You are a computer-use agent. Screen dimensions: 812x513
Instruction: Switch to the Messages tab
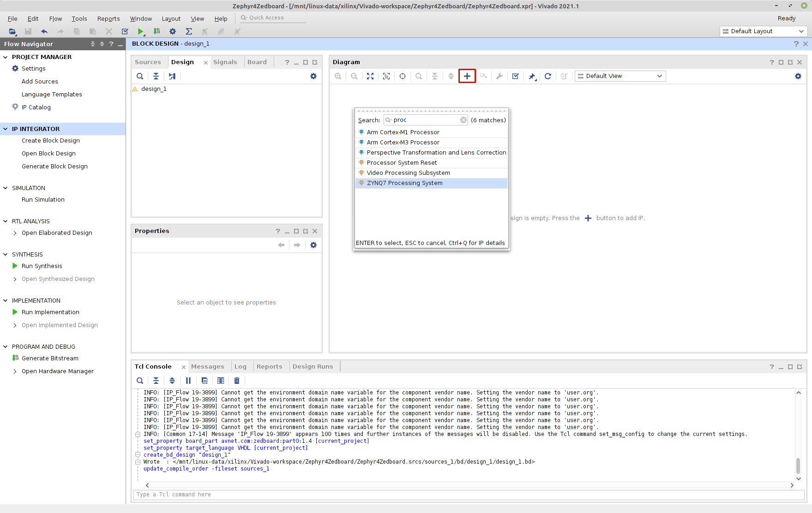[x=207, y=367]
